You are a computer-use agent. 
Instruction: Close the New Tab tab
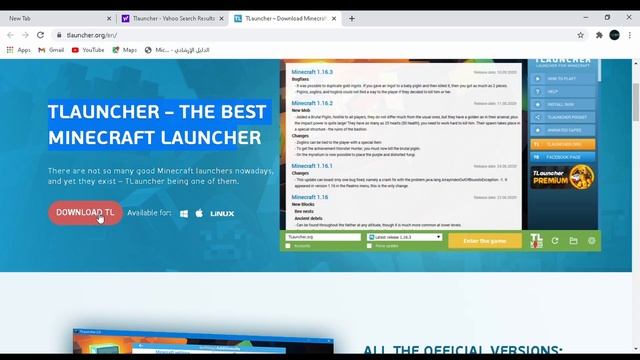tap(109, 18)
